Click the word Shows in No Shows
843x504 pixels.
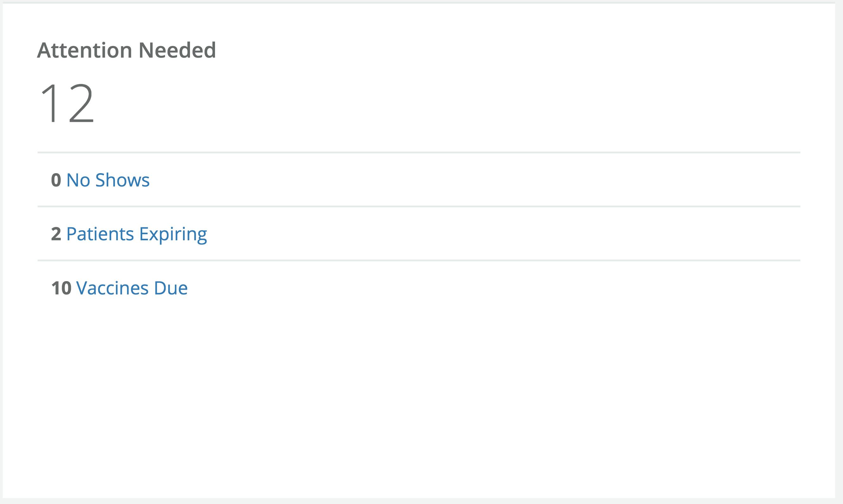(x=122, y=180)
